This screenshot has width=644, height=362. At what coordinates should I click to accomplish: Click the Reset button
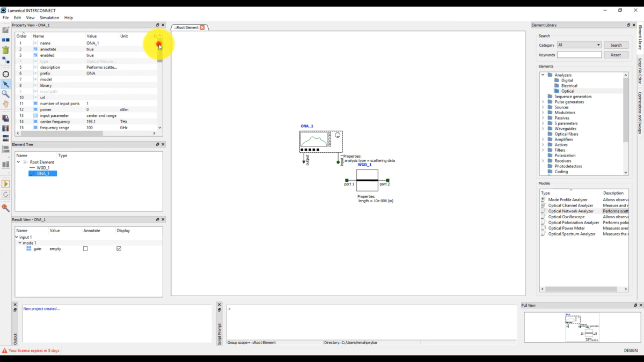(616, 55)
